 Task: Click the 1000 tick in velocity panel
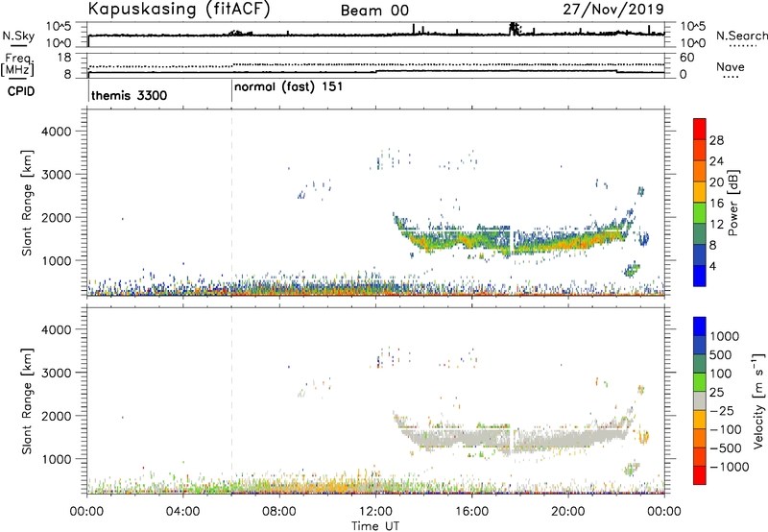pos(56,459)
